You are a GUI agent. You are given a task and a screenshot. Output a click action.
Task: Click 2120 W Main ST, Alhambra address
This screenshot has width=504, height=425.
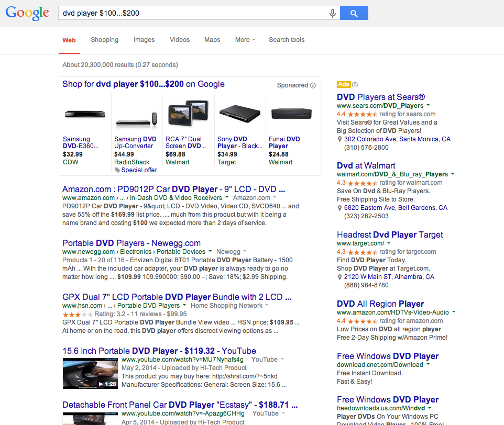[x=389, y=277]
